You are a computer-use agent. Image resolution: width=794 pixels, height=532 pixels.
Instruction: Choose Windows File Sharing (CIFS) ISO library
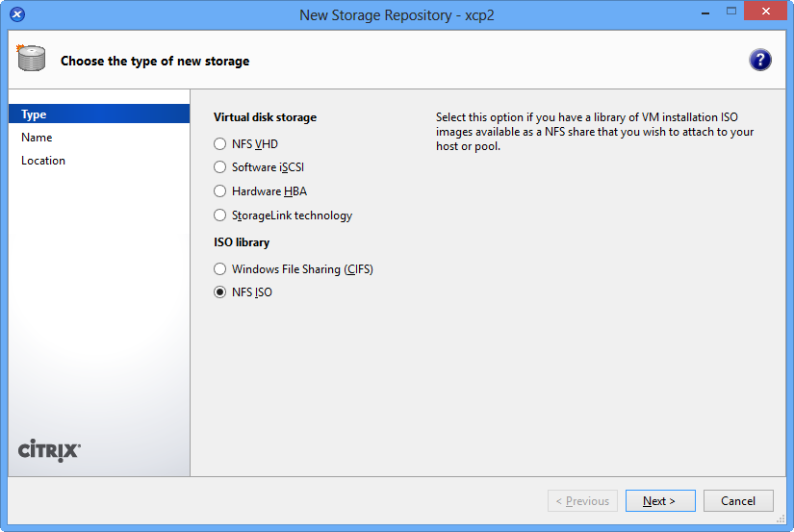(x=220, y=269)
